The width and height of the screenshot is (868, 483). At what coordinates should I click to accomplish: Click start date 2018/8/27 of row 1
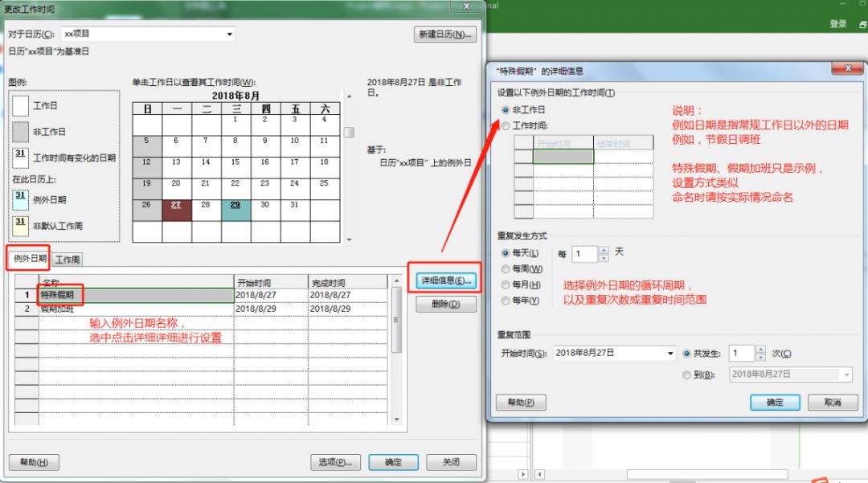click(271, 295)
